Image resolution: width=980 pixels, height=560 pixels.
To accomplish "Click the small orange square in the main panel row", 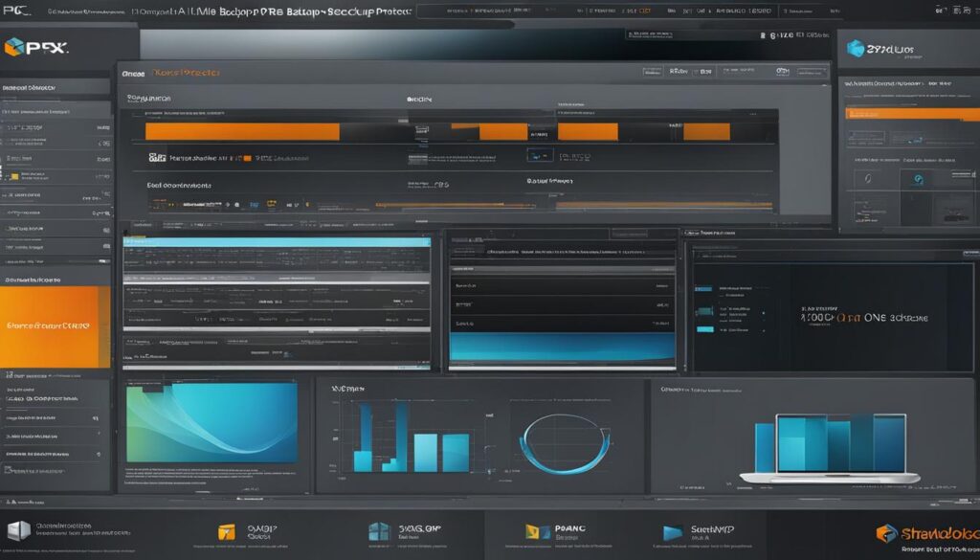I will coord(248,158).
